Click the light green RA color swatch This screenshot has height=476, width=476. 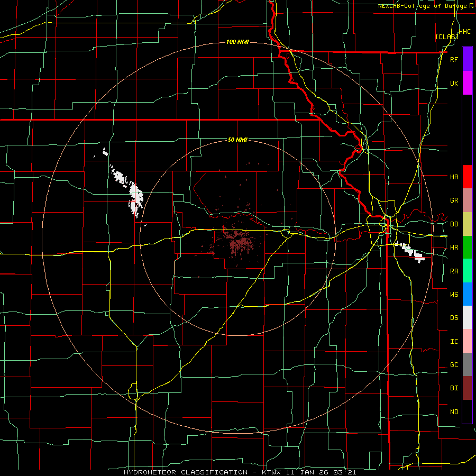(x=467, y=271)
